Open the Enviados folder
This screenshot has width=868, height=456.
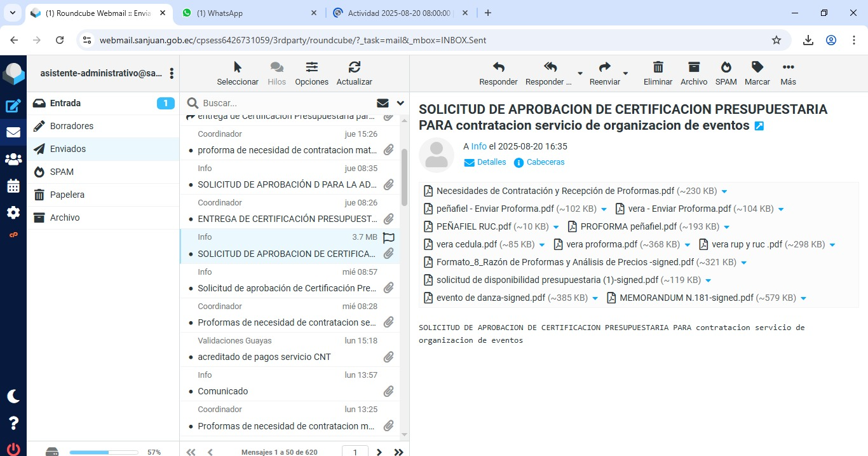68,149
